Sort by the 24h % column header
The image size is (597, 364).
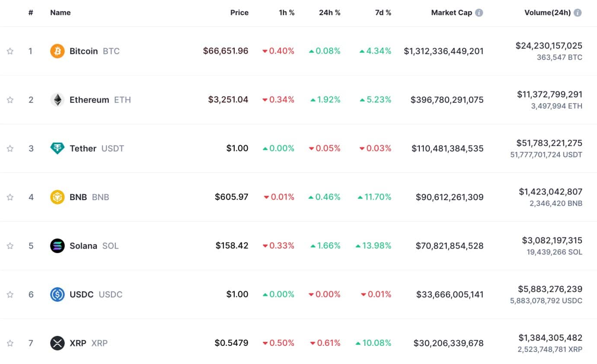pyautogui.click(x=330, y=13)
